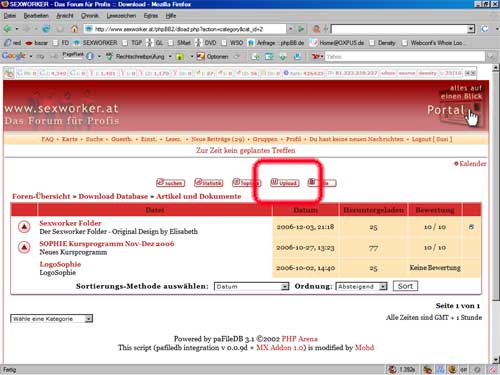Open the Absteigend order dropdown
Screen dimensions: 500x375
pos(361,287)
